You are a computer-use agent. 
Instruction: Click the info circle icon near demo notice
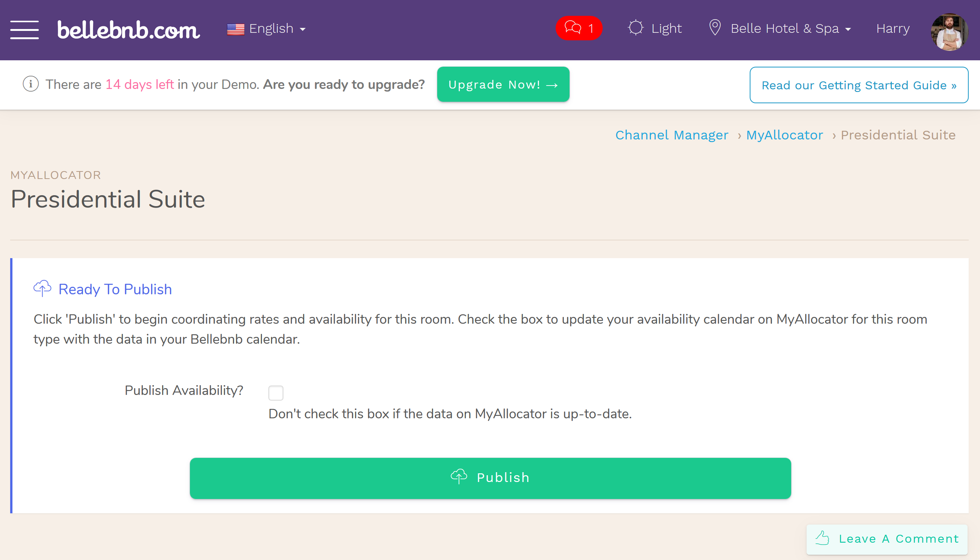(30, 84)
